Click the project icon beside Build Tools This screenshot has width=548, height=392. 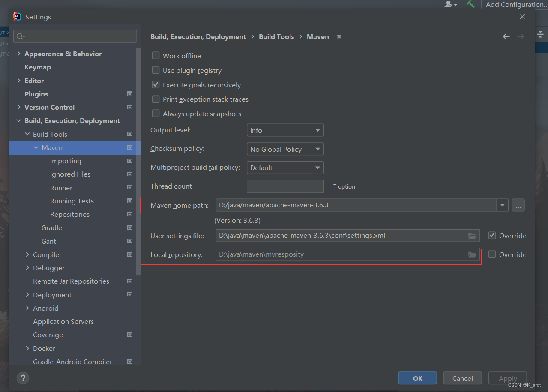[x=130, y=134]
